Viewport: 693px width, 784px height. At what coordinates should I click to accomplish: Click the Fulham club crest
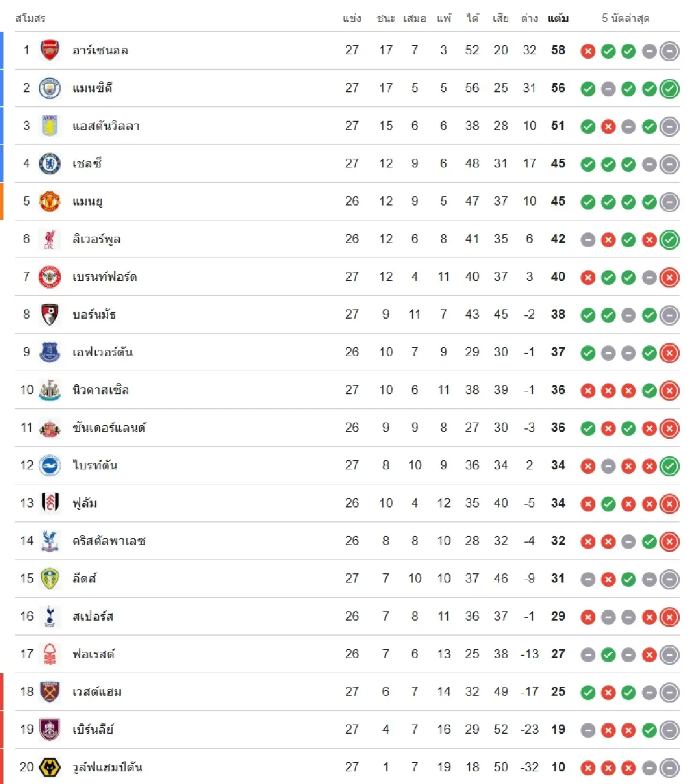click(x=50, y=503)
